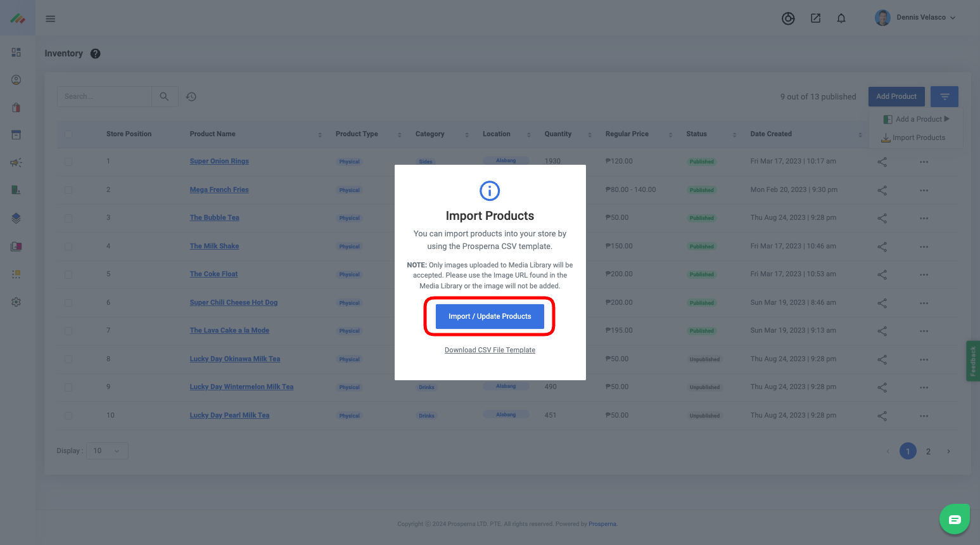Open the filter icon button
This screenshot has height=545, width=980.
pyautogui.click(x=945, y=96)
